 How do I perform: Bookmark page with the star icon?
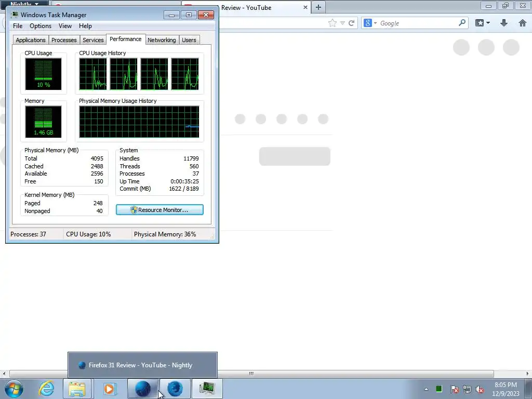[x=332, y=23]
